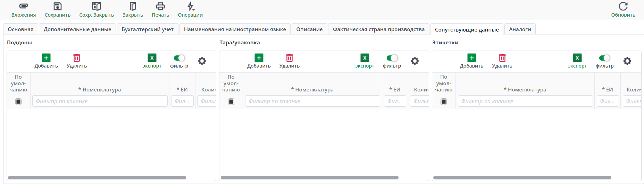Switch to the Бухгалтерский учет tab

(x=148, y=29)
